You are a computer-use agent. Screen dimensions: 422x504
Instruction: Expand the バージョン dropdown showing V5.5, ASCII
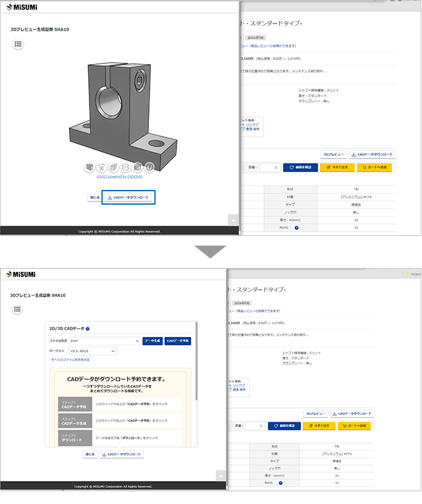pos(92,351)
